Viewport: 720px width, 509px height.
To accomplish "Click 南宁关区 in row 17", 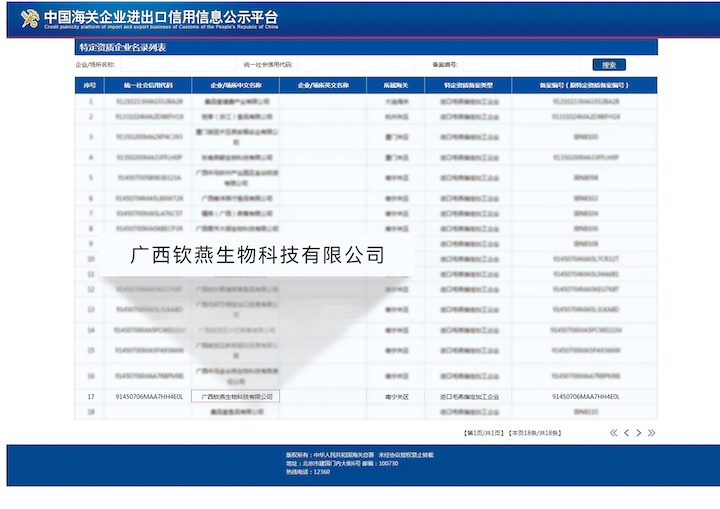I will tap(397, 396).
